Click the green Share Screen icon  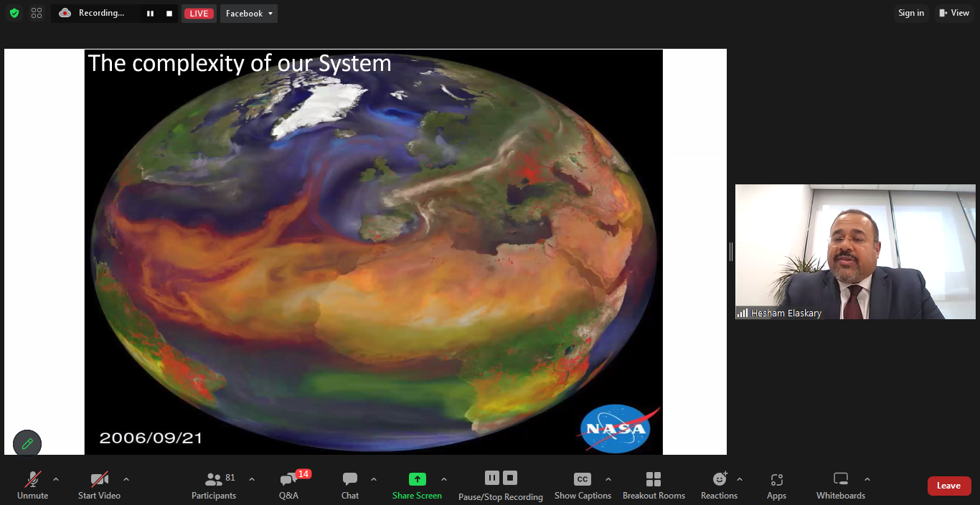point(417,479)
